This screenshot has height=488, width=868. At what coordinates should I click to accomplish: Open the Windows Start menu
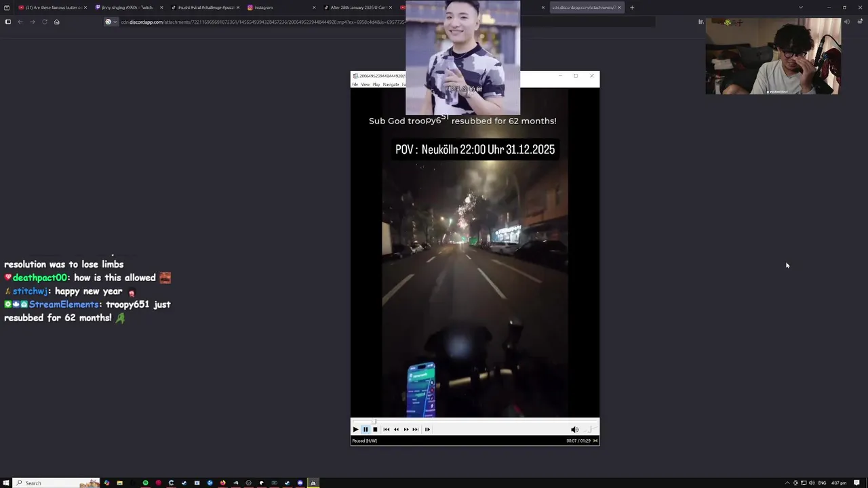pos(6,483)
